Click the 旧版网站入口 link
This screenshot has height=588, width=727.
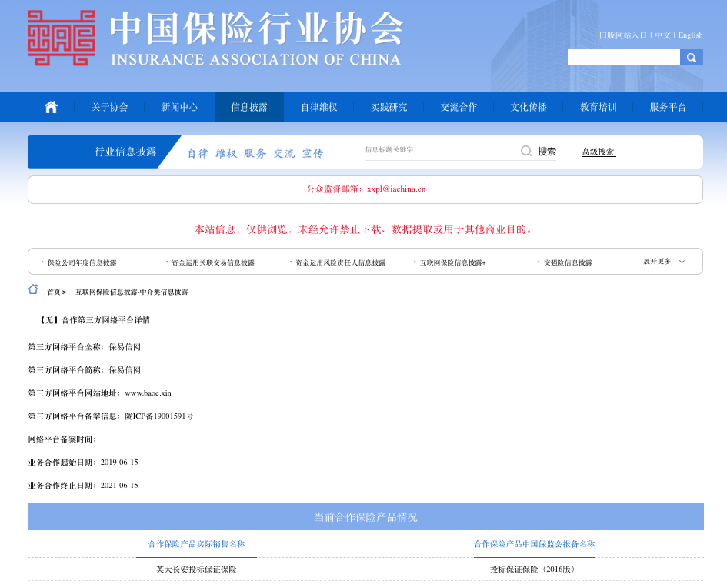pos(622,35)
